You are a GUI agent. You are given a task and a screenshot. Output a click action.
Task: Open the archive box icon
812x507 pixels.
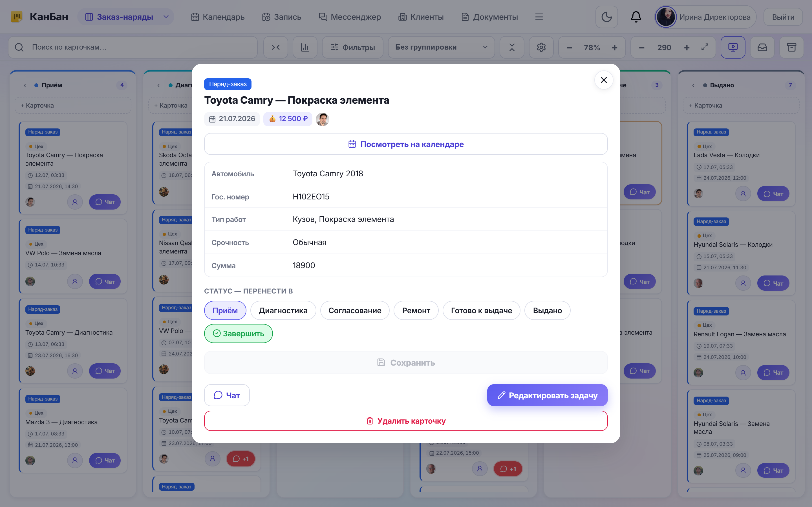791,47
